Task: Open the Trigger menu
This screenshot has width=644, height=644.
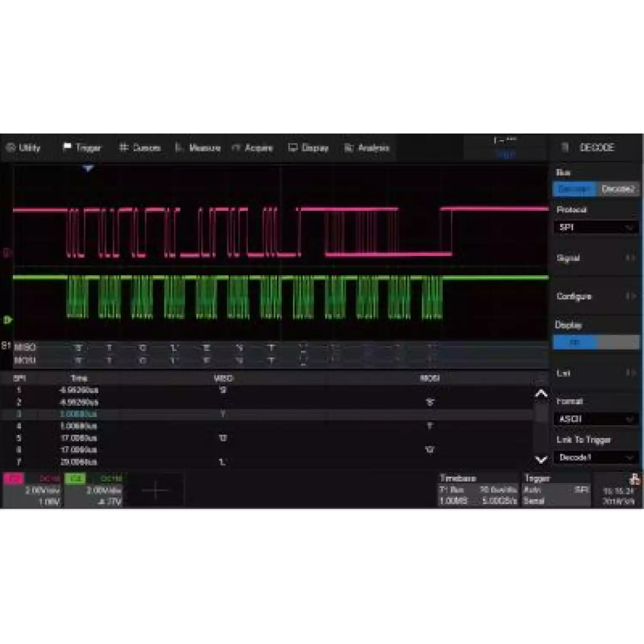Action: coord(82,148)
